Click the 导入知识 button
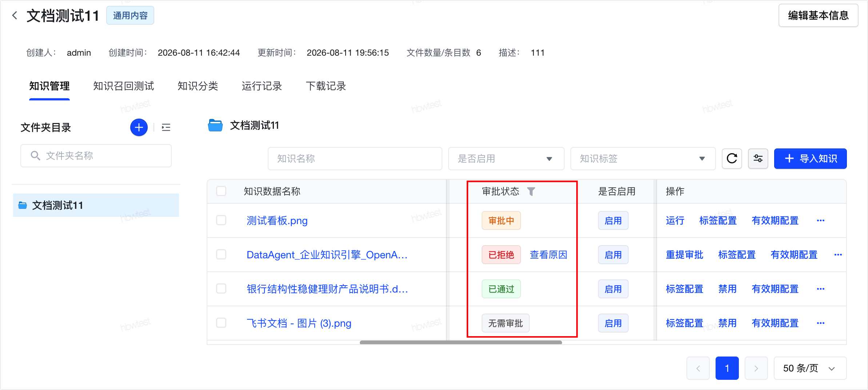 (x=810, y=159)
